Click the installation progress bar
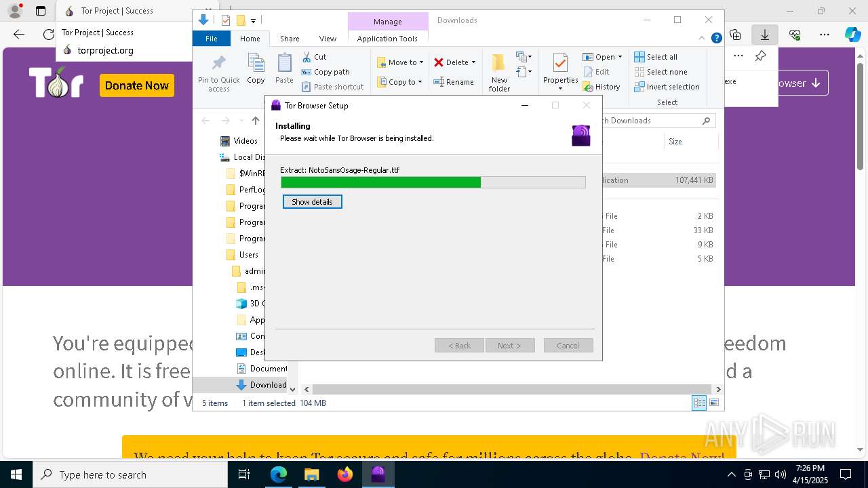 coord(433,182)
